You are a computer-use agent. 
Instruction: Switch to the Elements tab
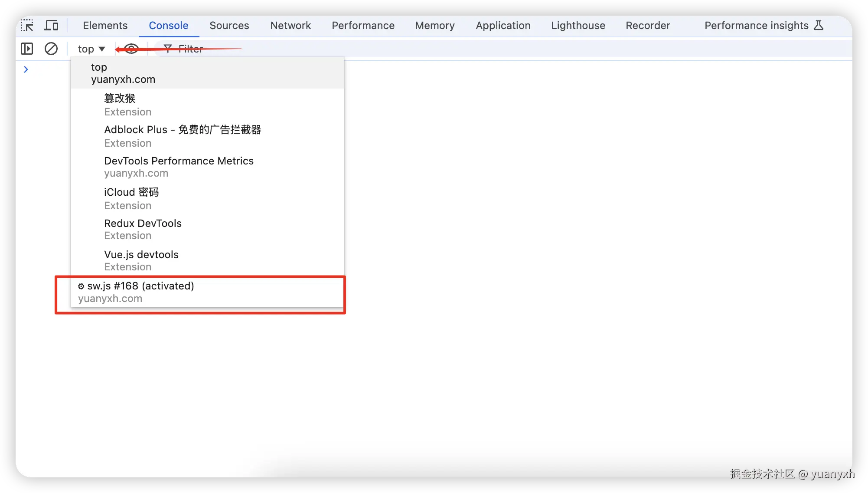point(105,26)
